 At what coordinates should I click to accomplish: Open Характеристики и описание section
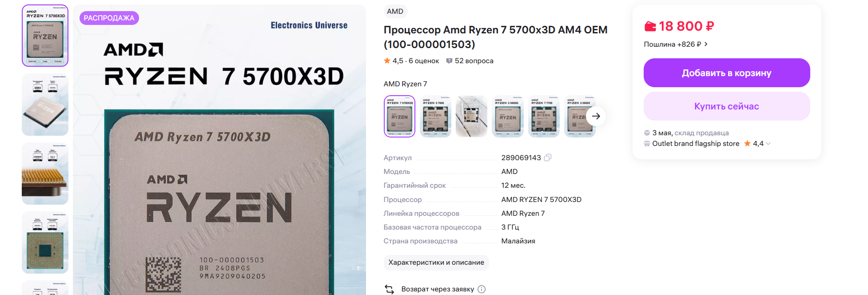436,263
